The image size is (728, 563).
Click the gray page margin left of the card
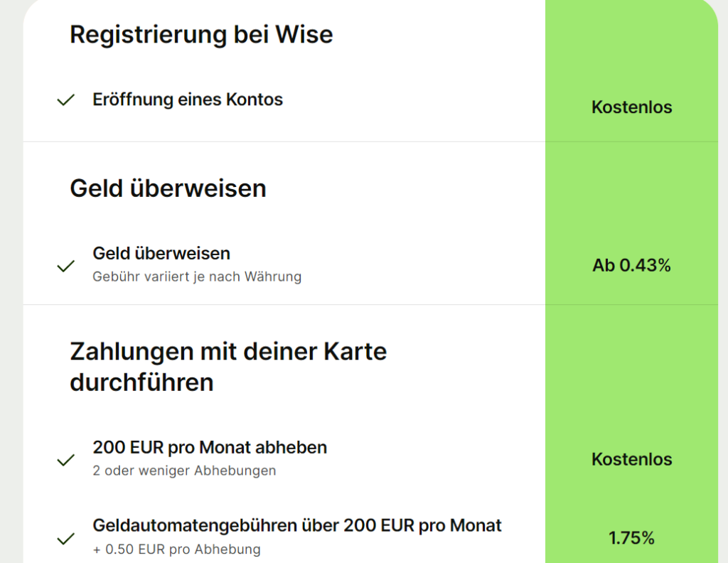(11, 284)
